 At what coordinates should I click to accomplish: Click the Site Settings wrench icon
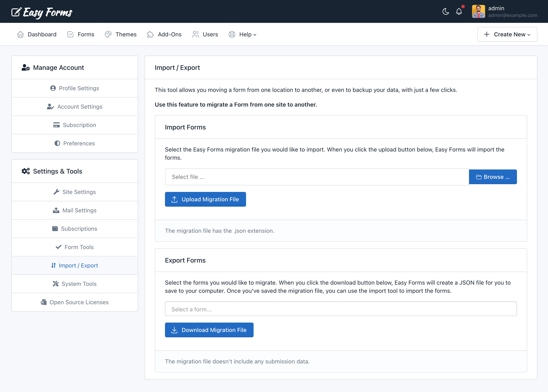coord(57,192)
